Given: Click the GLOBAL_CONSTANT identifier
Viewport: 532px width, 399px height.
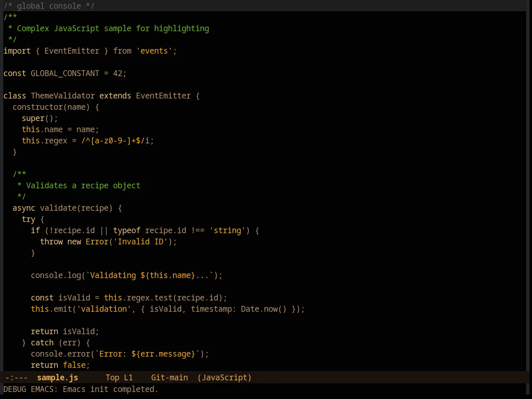Looking at the screenshot, I should click(65, 73).
